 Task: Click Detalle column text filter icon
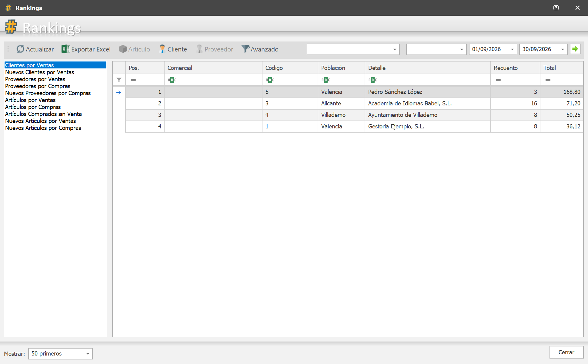[x=373, y=80]
